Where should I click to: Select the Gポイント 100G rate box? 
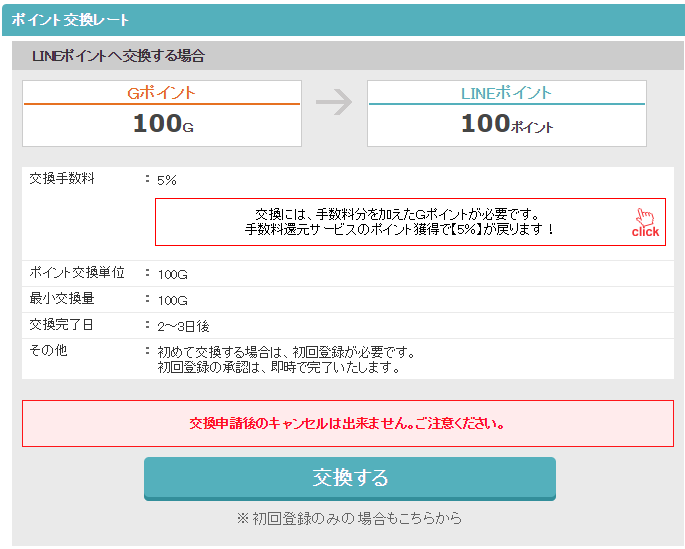tap(162, 114)
